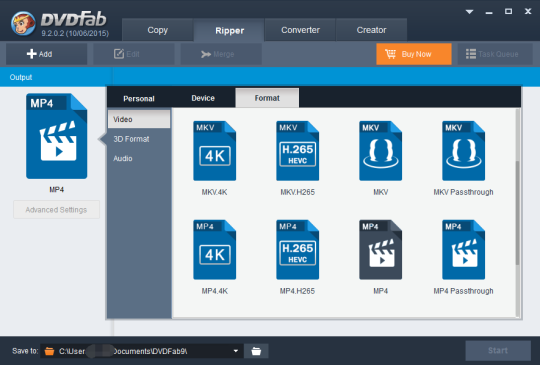Screen dimensions: 540x365
Task: Select the Video category in sidebar
Action: (x=139, y=119)
